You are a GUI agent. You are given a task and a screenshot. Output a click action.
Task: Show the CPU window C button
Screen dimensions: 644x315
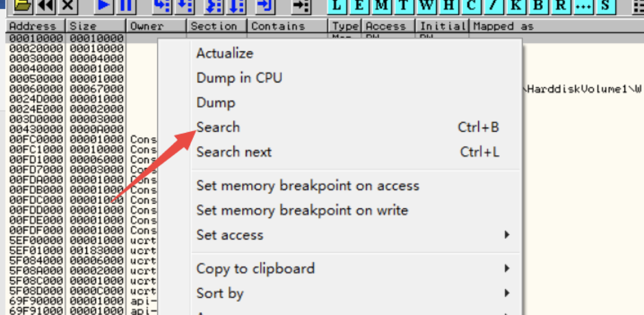(471, 6)
